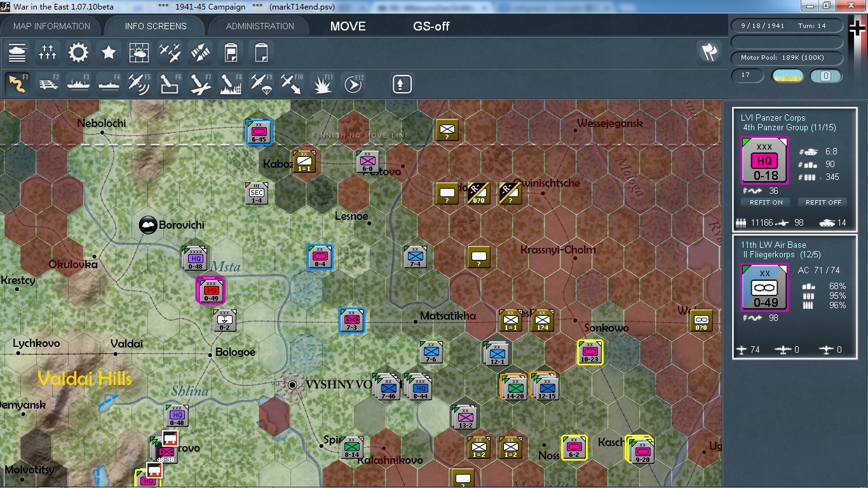
Task: Select the 7-3 unit west of Matsatikha
Action: pos(352,320)
